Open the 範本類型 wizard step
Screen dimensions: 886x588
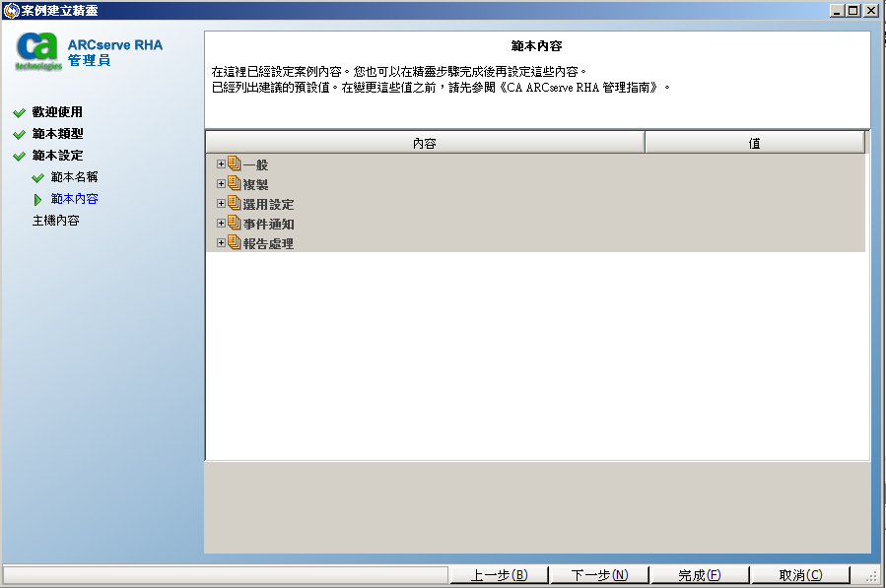point(57,133)
